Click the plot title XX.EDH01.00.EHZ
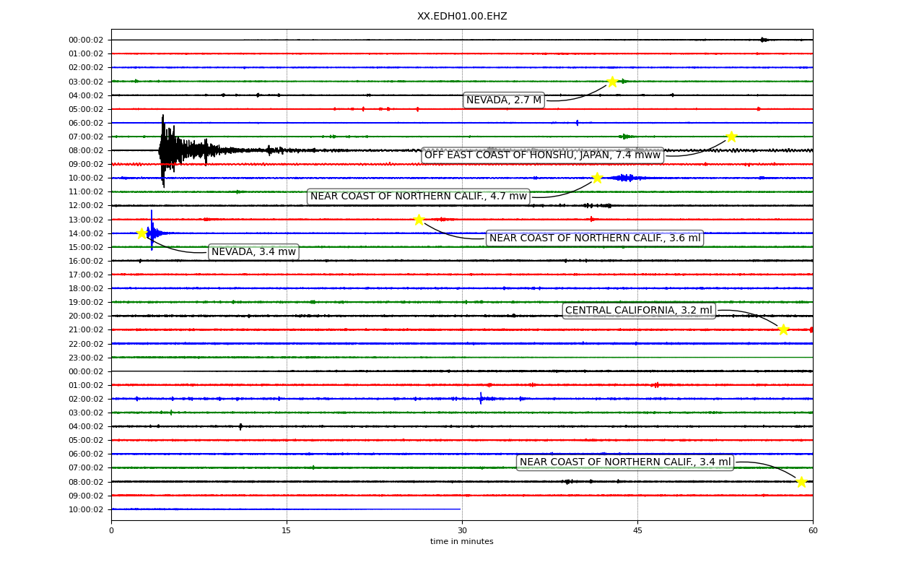The image size is (924, 578). (462, 17)
